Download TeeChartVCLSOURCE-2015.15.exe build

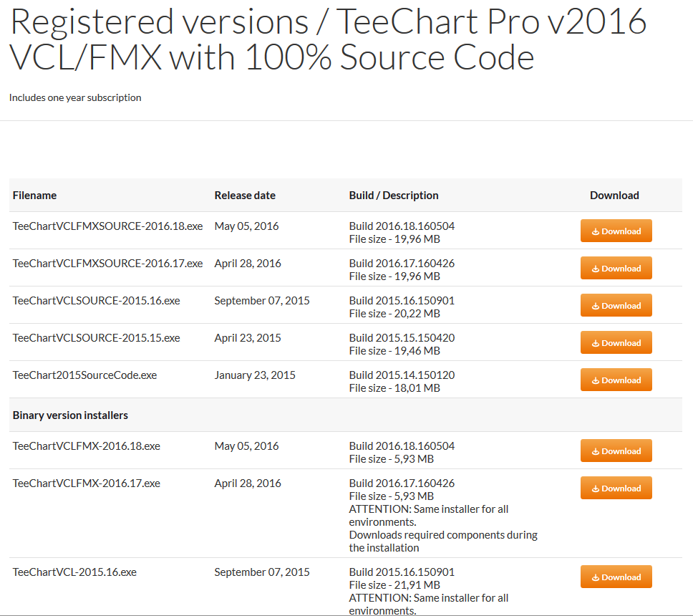616,342
